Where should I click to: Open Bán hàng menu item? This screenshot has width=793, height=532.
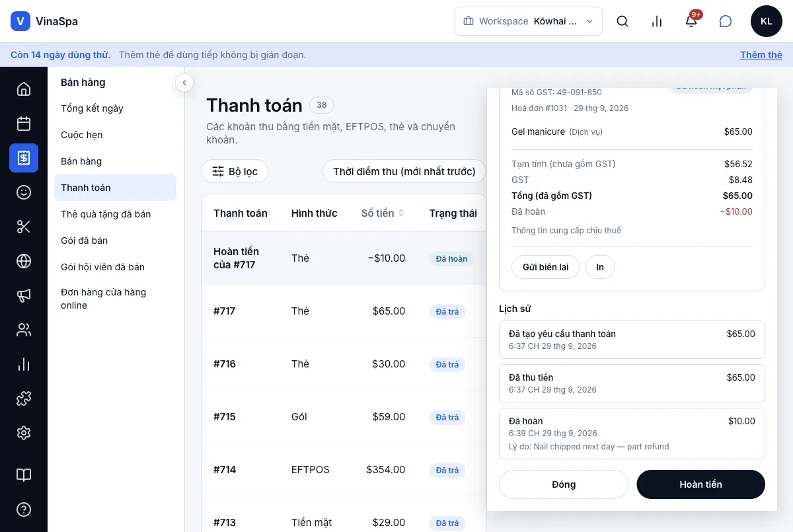coord(115,161)
